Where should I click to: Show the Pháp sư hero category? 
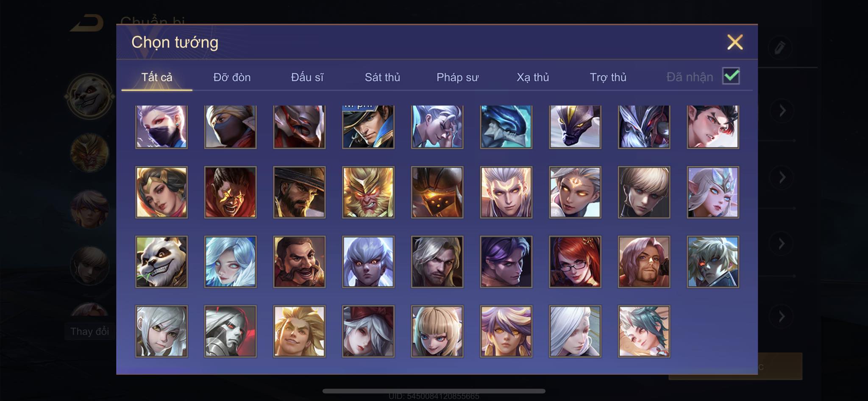point(458,77)
